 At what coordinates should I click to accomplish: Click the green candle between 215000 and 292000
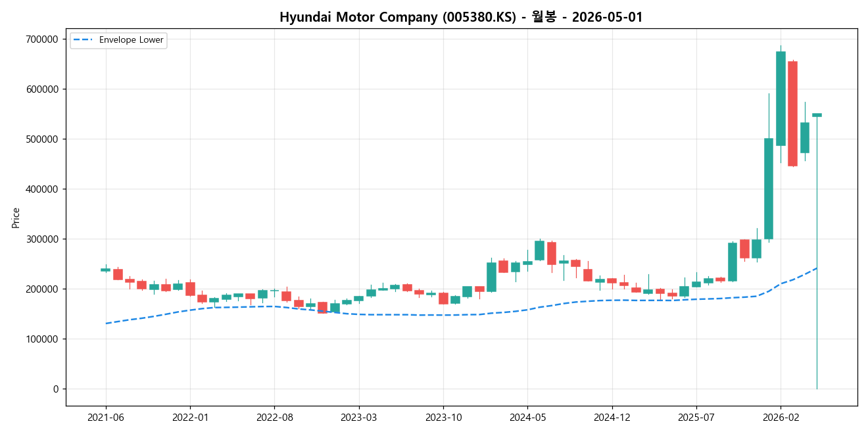(x=733, y=262)
